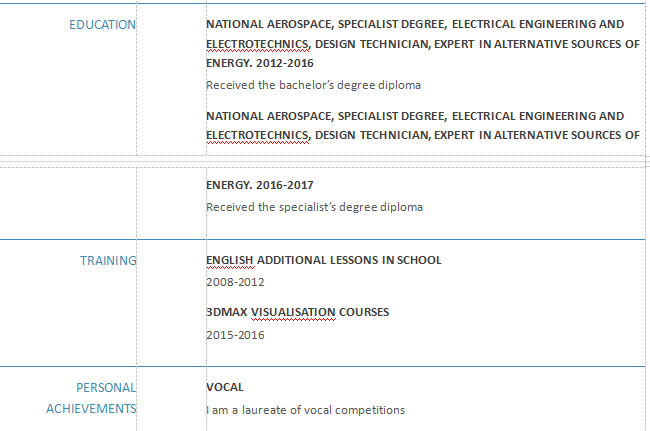Screen dimensions: 650x431
Task: Click the page break gap between pages
Action: (325, 160)
